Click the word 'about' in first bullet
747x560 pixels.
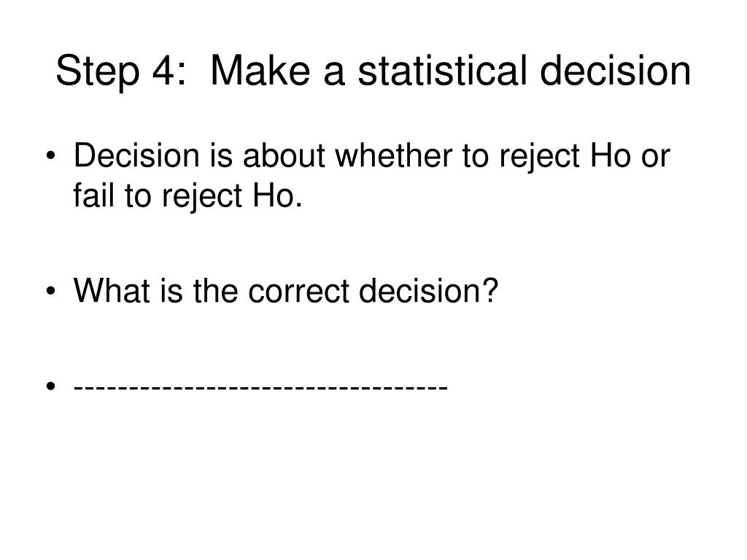[284, 155]
